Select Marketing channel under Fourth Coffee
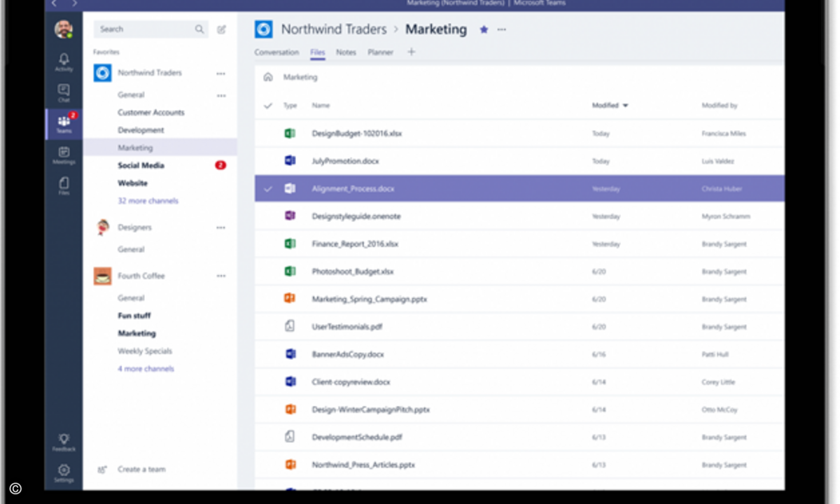Viewport: 840px width, 504px height. [136, 334]
